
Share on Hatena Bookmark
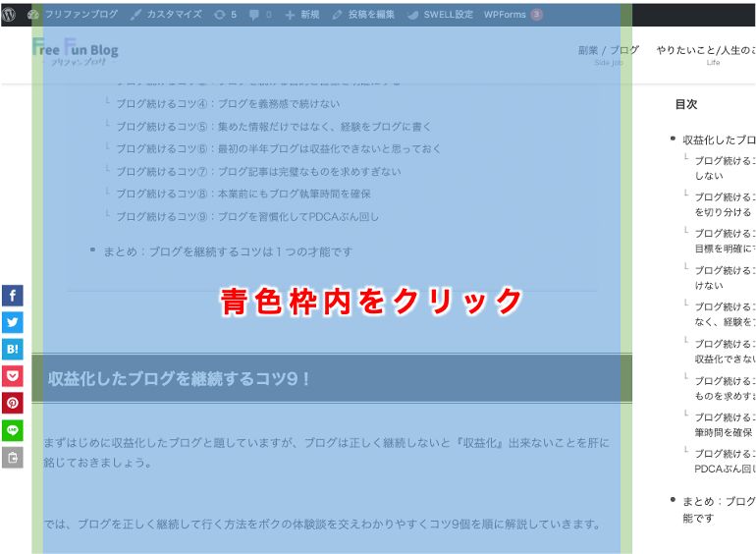(x=13, y=349)
